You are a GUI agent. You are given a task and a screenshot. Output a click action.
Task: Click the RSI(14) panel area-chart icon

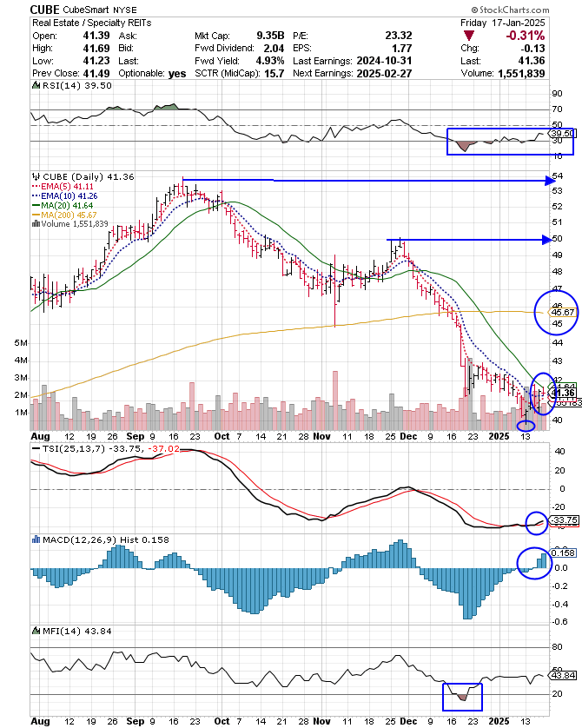point(36,85)
